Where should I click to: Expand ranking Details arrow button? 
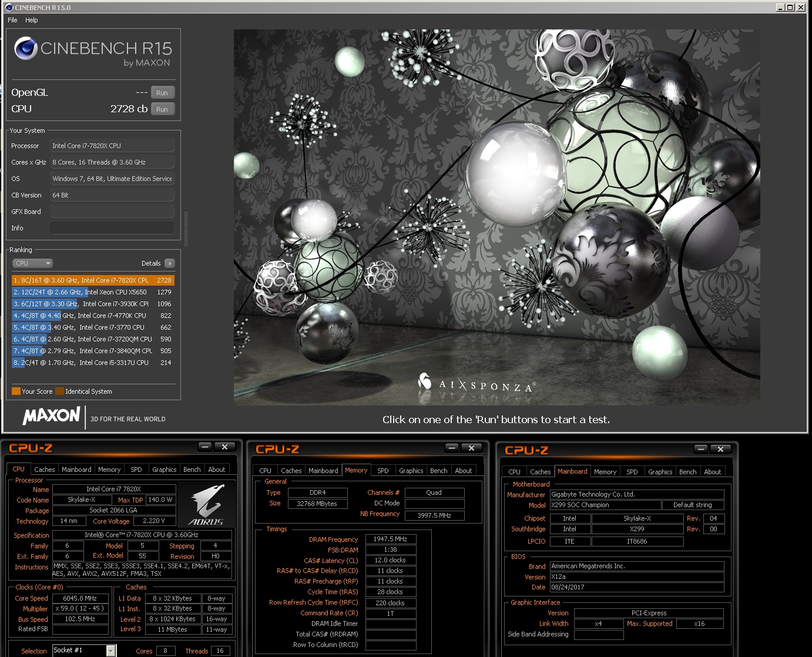coord(170,263)
